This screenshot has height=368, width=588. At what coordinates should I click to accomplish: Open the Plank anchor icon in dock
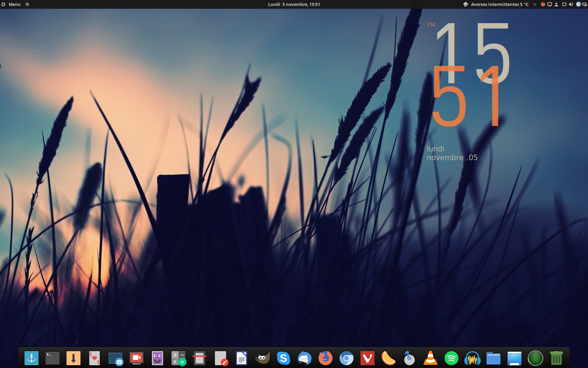click(x=31, y=358)
